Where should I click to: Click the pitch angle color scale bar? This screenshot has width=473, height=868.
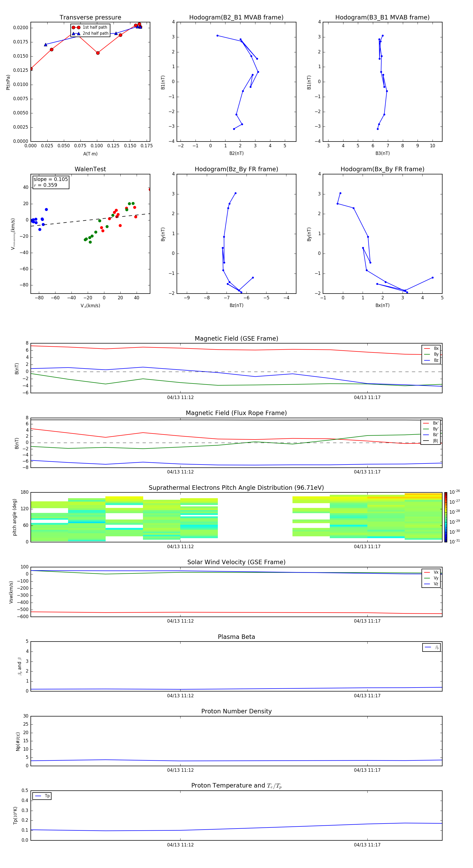446,517
